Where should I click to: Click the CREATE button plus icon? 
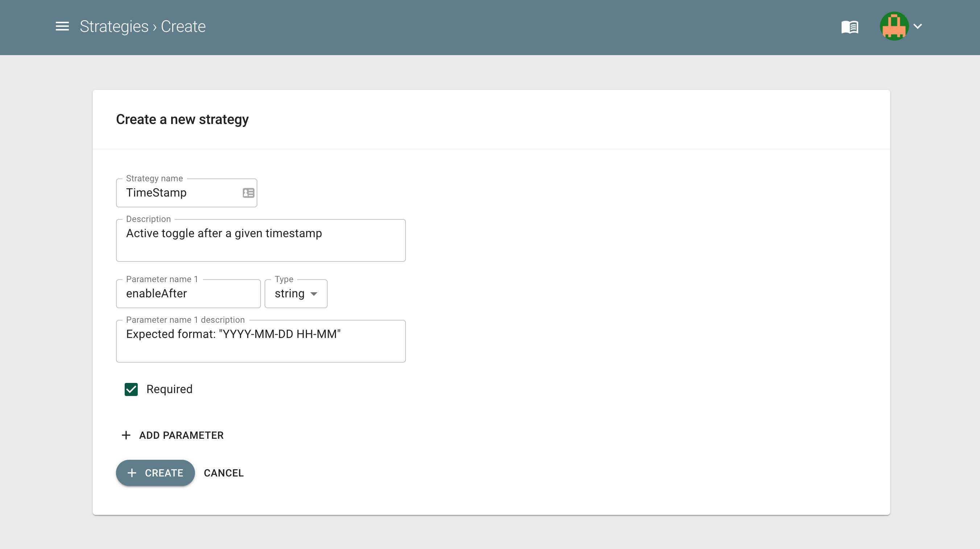[x=133, y=473]
